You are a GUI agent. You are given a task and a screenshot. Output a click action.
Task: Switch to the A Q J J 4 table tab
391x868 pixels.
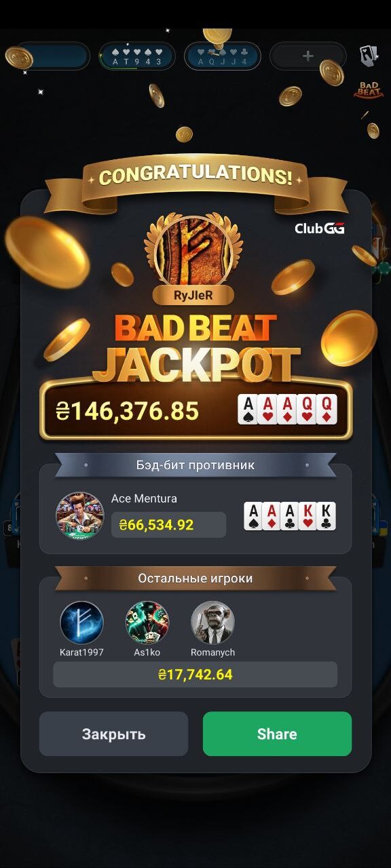coord(223,56)
